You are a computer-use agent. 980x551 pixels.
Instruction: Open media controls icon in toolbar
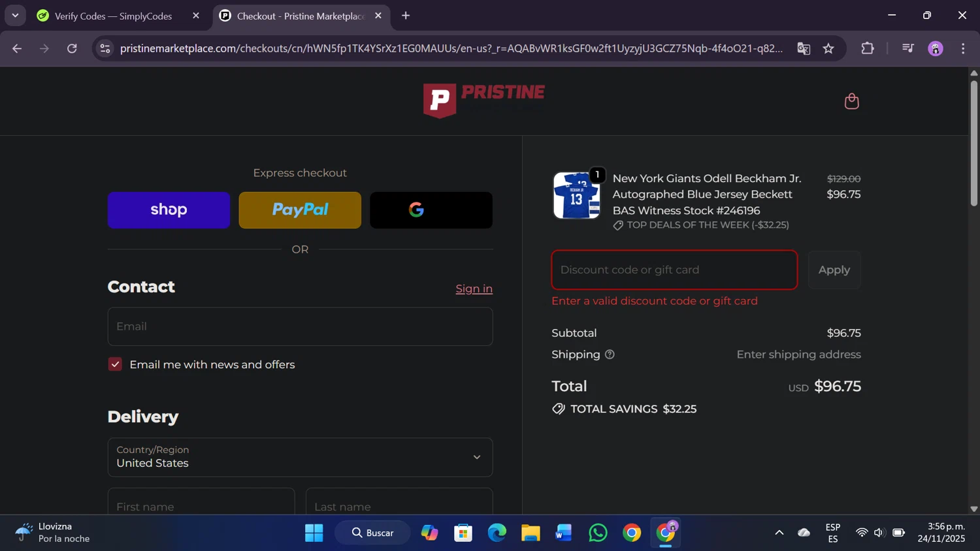point(907,48)
